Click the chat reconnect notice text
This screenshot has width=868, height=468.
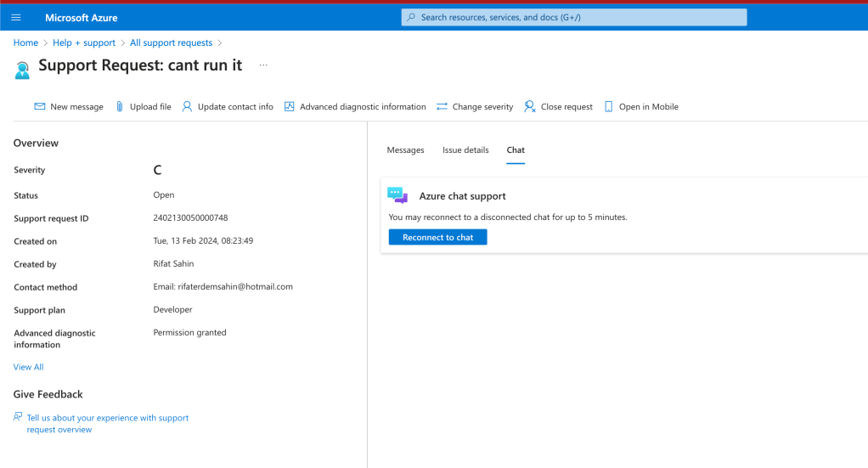[508, 217]
